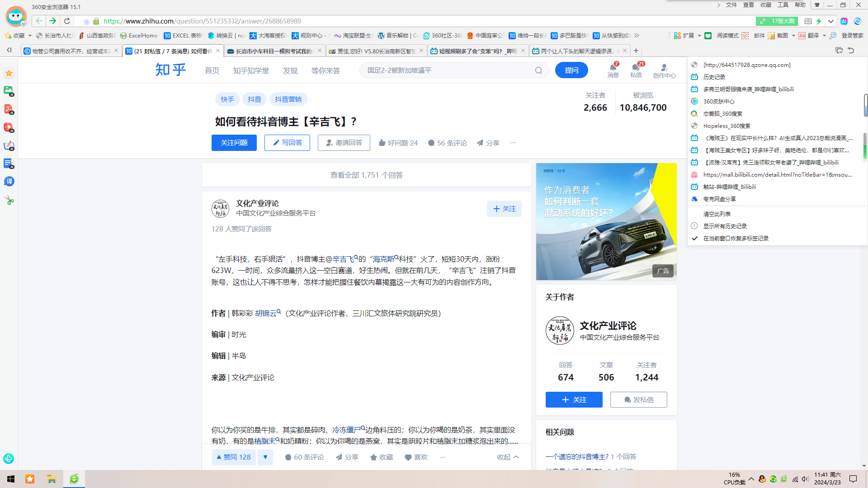Viewport: 868px width, 488px height.
Task: Switch to the 长治市小车科目一 tab
Action: [275, 51]
